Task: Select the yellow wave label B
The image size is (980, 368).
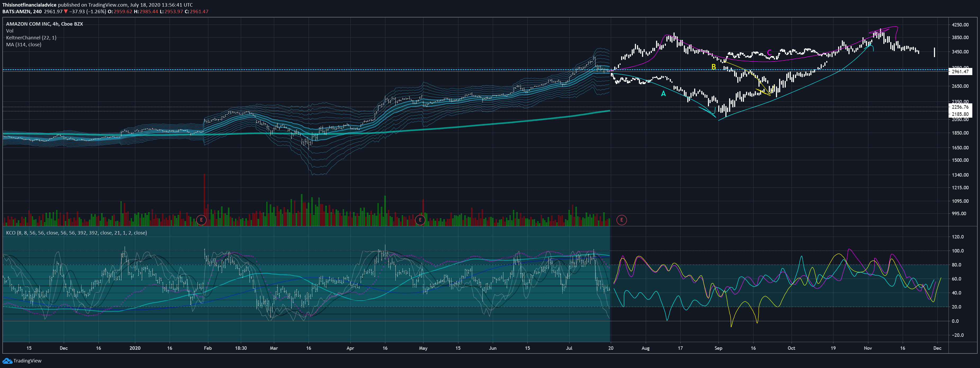Action: tap(714, 67)
